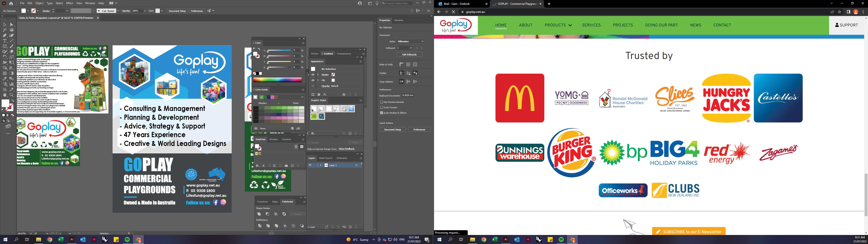868x244 pixels.
Task: Pick the Eyedropper tool
Action: click(x=5, y=79)
